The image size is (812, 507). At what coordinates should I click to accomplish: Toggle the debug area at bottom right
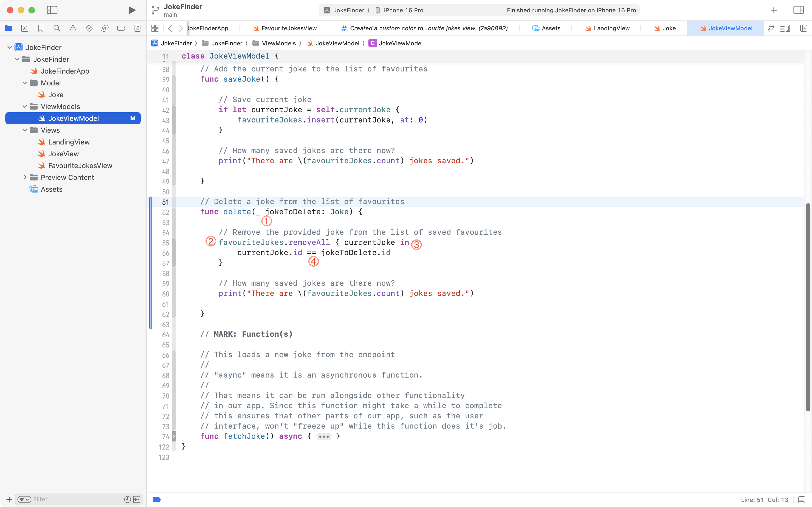(802, 500)
